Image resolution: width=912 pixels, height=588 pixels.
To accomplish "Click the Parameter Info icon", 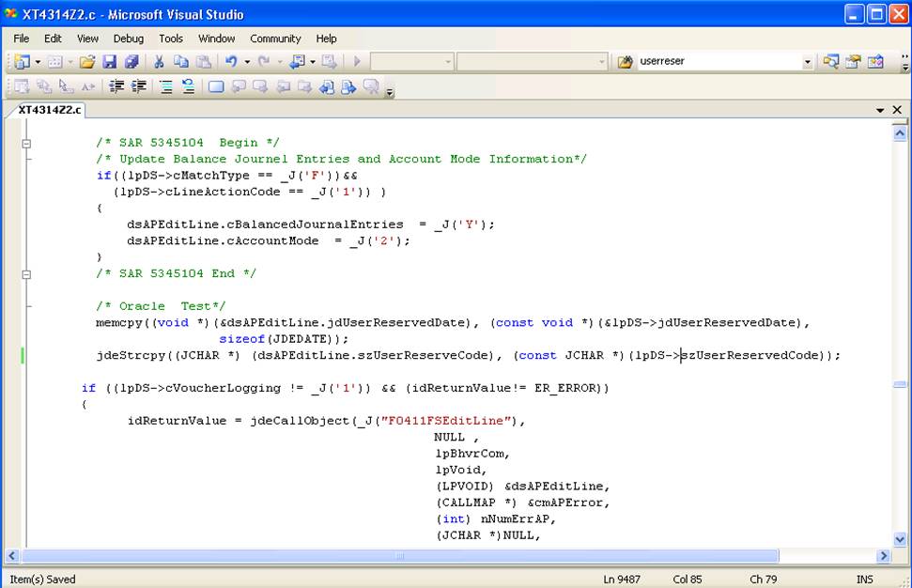I will pos(44,86).
